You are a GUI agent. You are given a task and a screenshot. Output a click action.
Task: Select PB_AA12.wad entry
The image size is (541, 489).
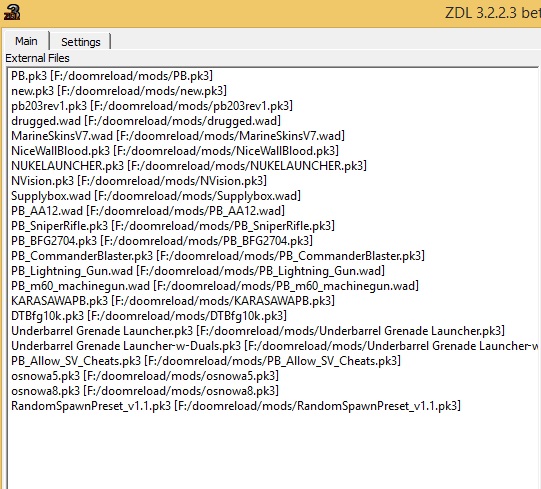[148, 211]
